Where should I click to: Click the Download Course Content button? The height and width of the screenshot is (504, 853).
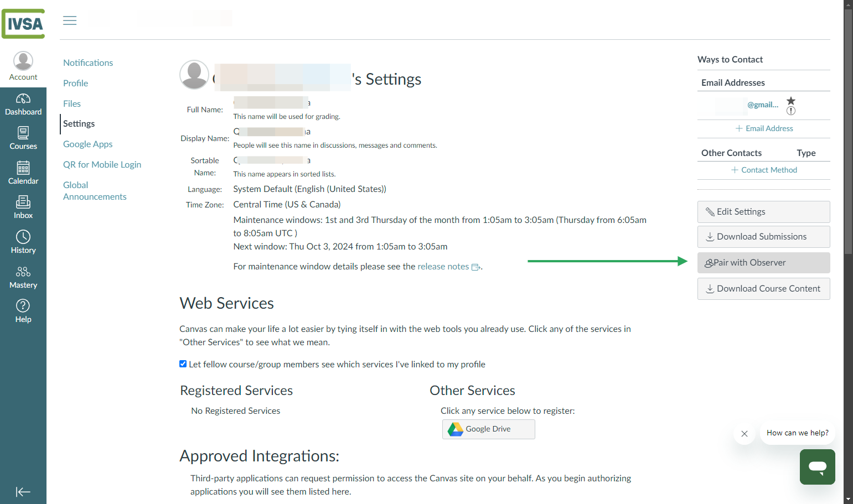[x=764, y=289]
